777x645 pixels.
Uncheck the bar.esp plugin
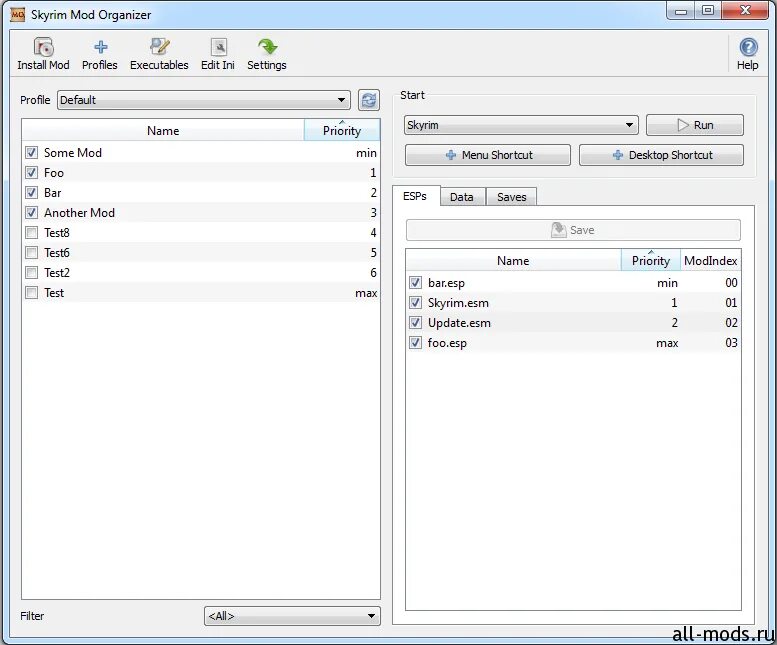(x=415, y=282)
